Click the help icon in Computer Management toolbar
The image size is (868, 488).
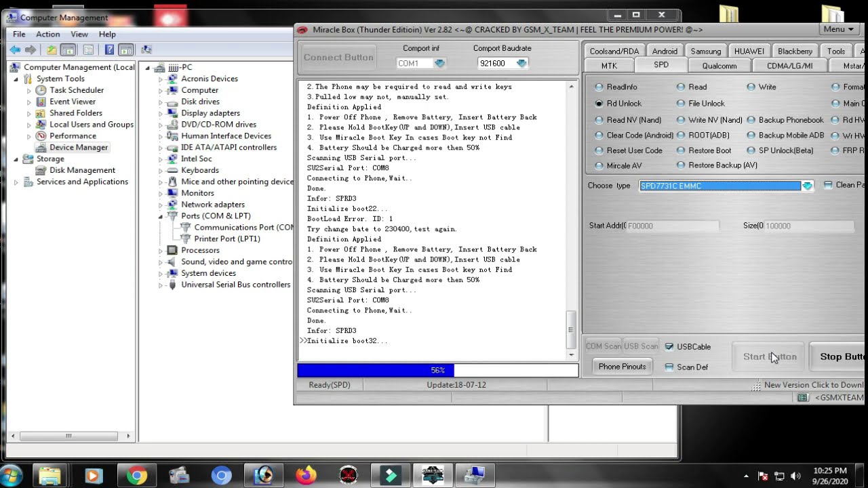point(109,49)
